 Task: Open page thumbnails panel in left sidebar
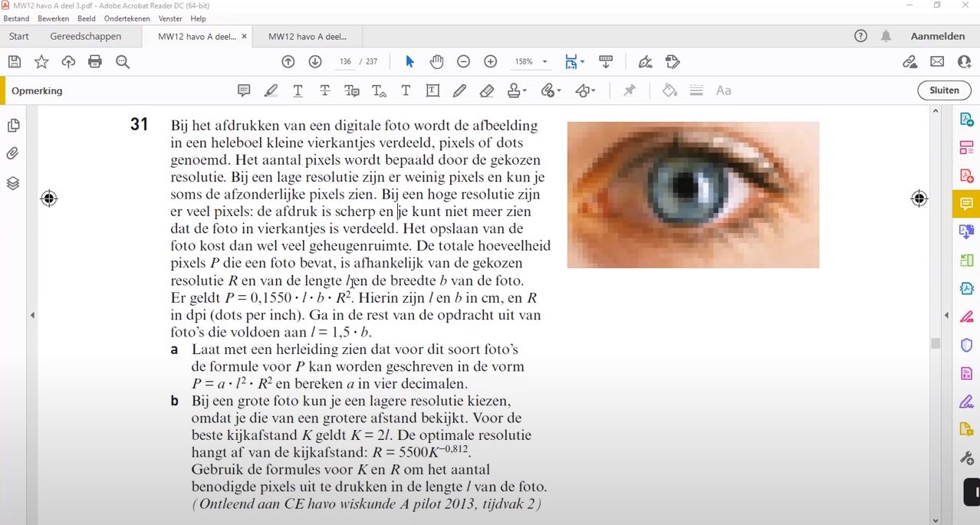pos(13,126)
